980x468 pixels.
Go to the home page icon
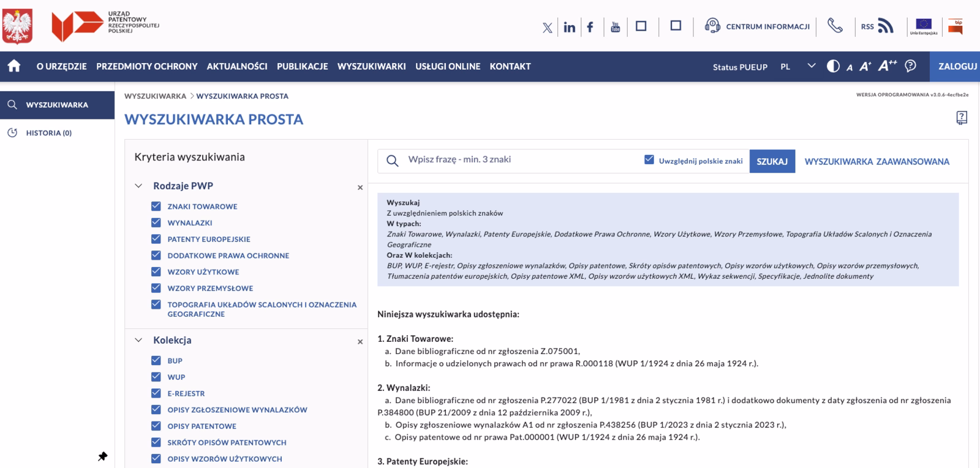coord(13,66)
